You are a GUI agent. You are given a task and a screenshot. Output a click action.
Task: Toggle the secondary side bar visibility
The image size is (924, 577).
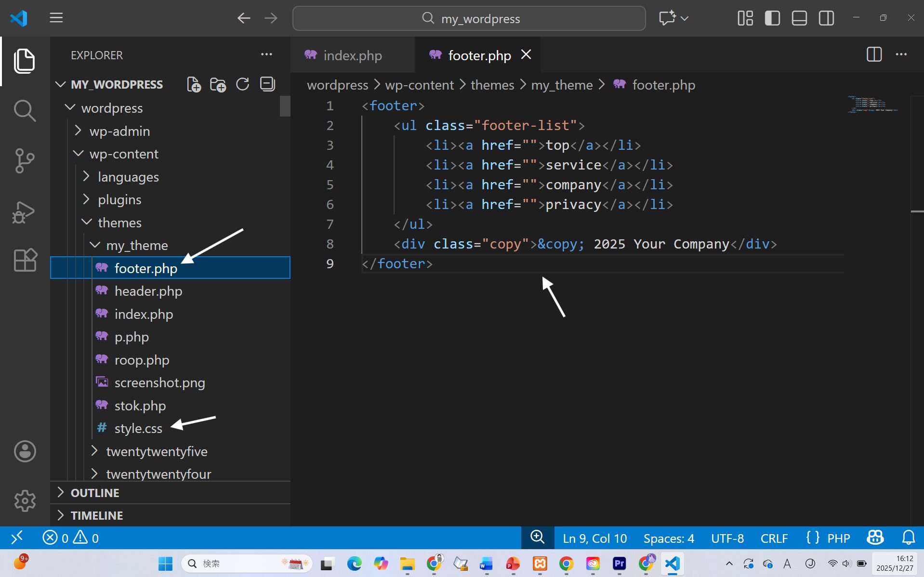pos(826,18)
